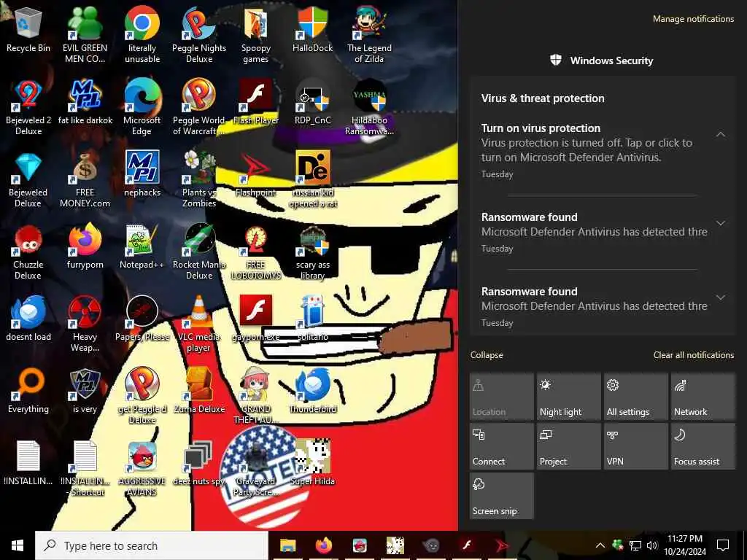Show hidden system tray icons chevron
Viewport: 747px width, 560px height.
click(600, 545)
